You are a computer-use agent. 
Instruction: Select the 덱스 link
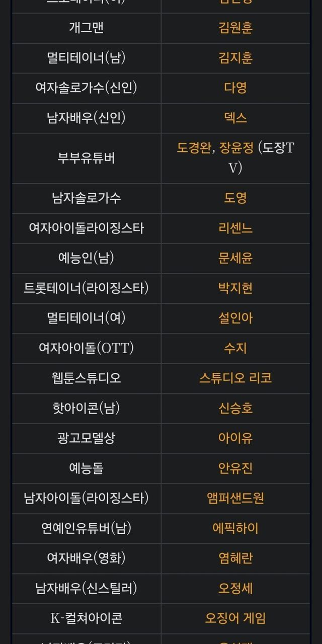tap(235, 118)
